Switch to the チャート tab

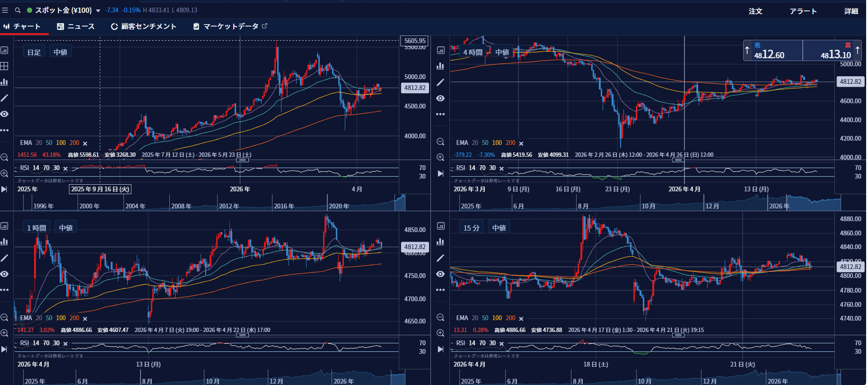[22, 27]
